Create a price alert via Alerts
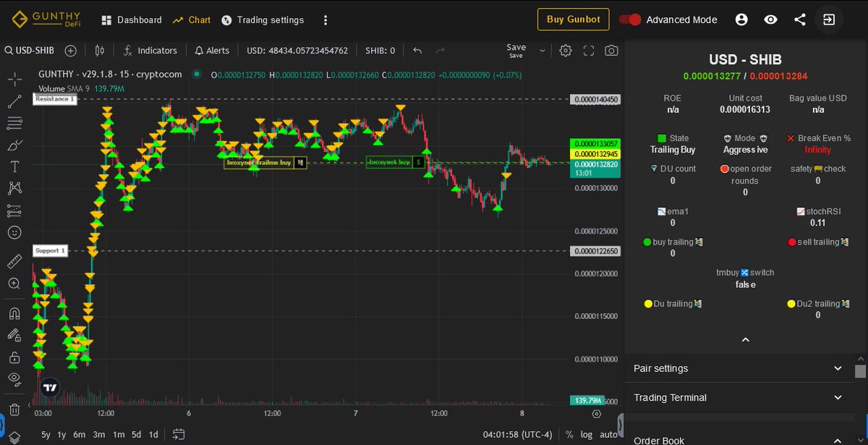The width and height of the screenshot is (868, 445). pyautogui.click(x=212, y=51)
